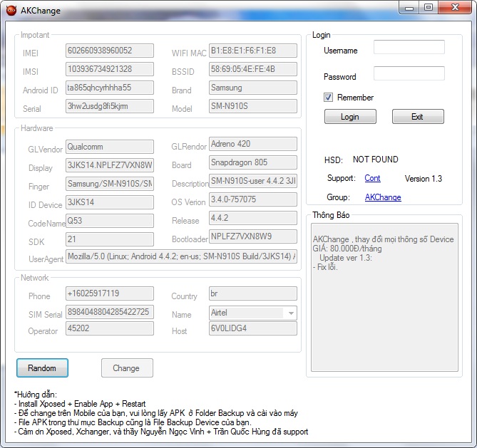Click the Version 1.3 label
The height and width of the screenshot is (448, 477).
tap(423, 179)
